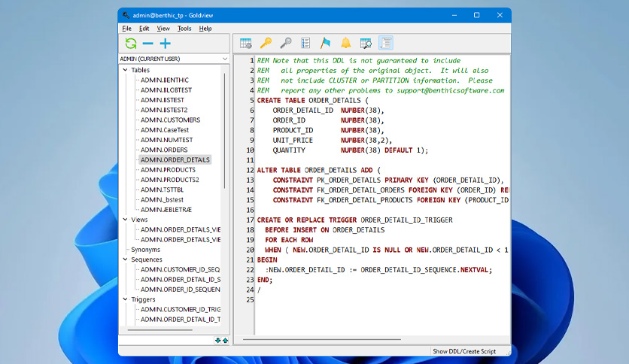The height and width of the screenshot is (364, 629).
Task: Click the gold key icon
Action: (x=266, y=43)
